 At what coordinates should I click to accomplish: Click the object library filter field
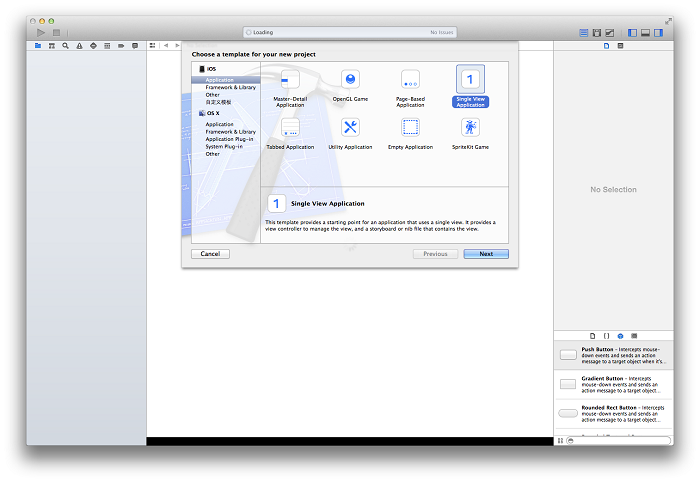(619, 440)
